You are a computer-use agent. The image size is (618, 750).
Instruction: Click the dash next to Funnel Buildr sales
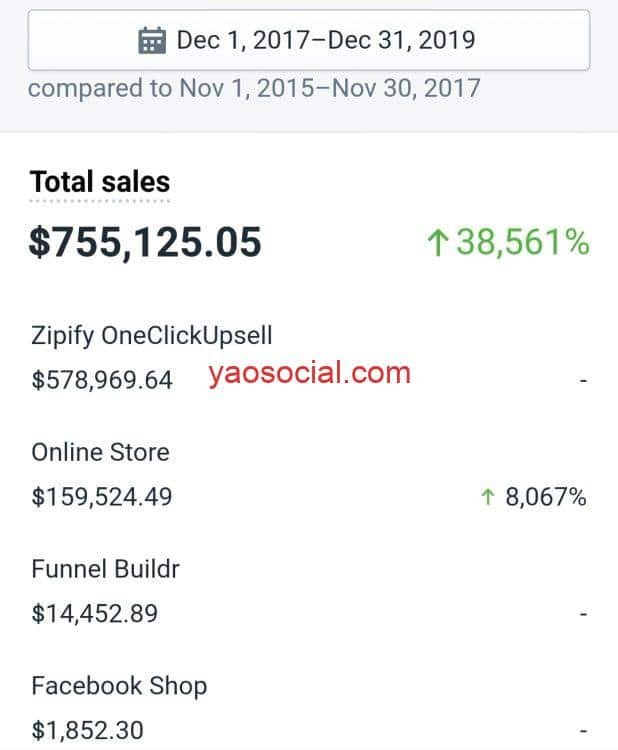(583, 614)
